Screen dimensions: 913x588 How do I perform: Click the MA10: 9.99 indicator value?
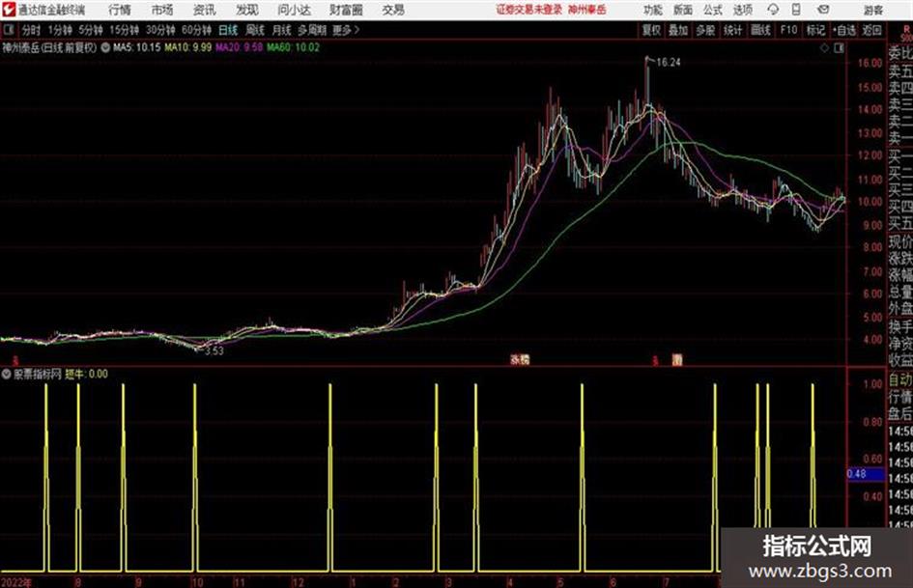pos(188,47)
